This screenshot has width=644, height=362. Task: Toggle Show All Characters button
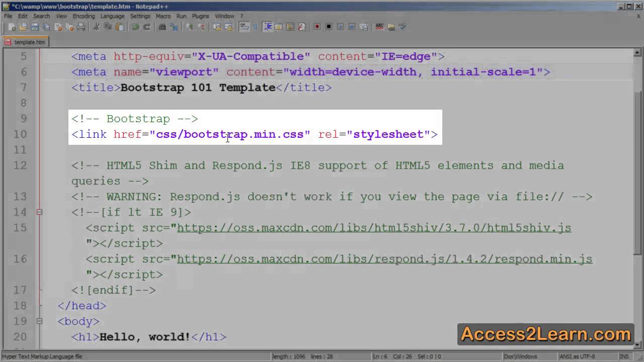click(255, 27)
